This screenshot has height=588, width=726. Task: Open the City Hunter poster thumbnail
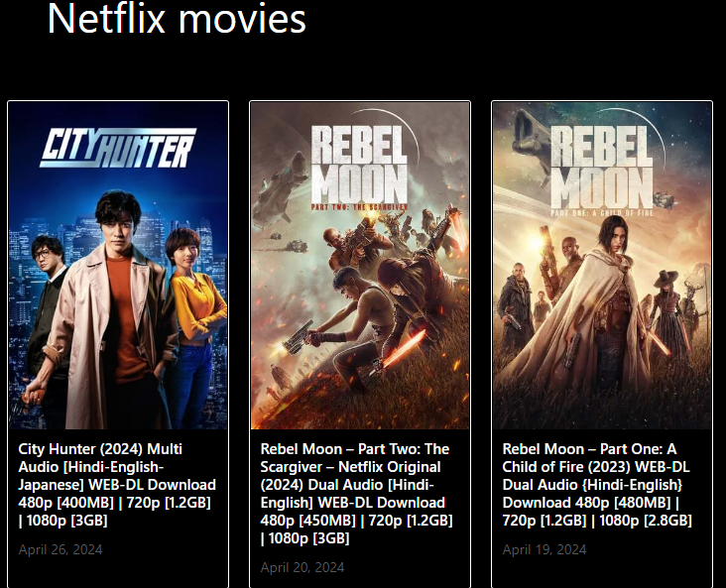[118, 266]
